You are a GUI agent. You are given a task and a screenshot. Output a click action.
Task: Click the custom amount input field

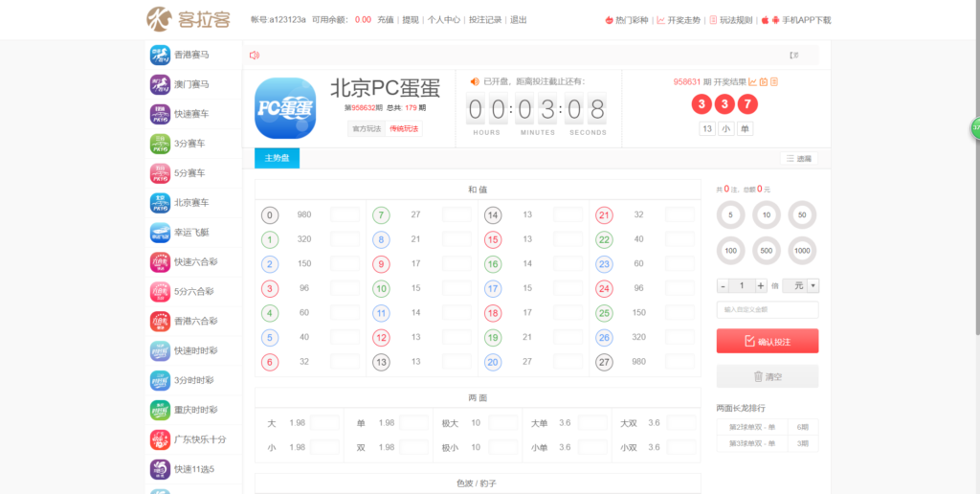(x=767, y=309)
